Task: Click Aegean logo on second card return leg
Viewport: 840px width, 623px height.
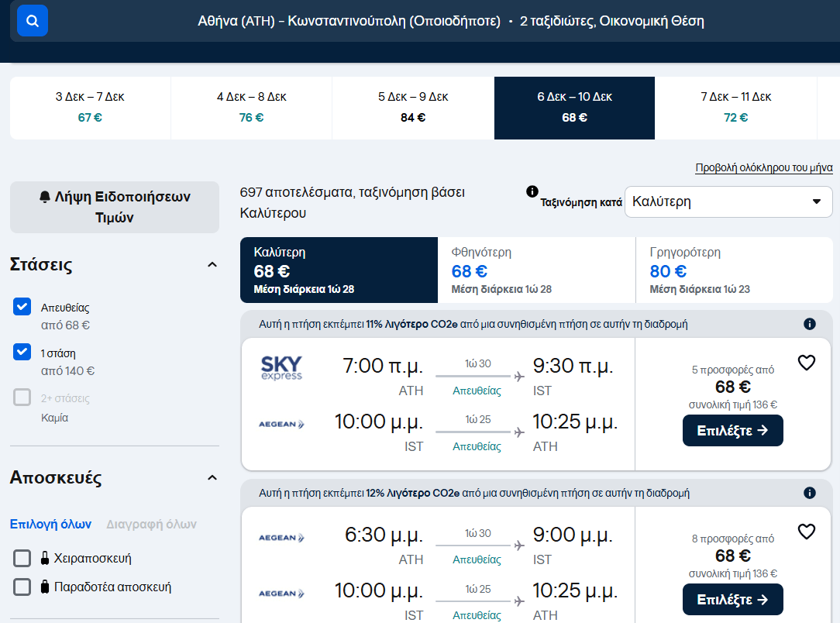Action: click(x=281, y=594)
